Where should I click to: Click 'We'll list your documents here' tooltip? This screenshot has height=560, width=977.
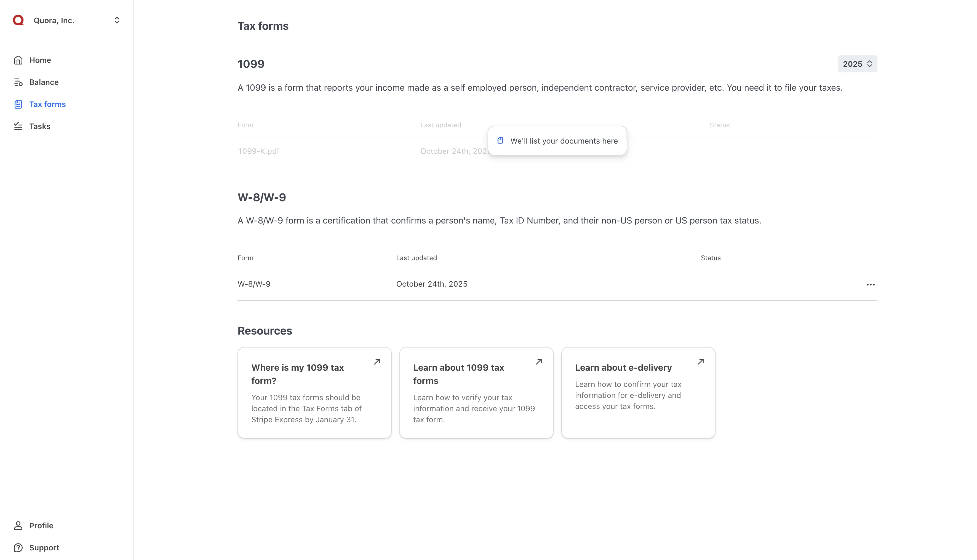point(564,141)
